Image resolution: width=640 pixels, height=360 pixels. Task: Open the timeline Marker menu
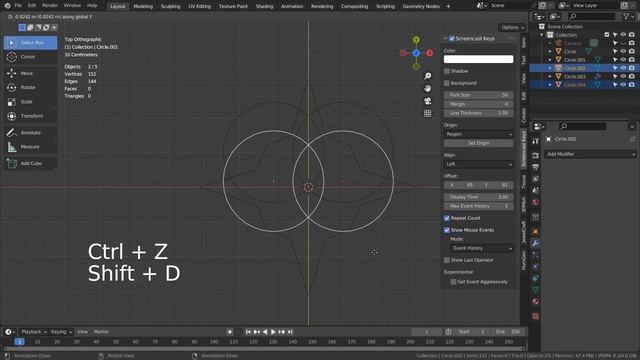coord(101,332)
